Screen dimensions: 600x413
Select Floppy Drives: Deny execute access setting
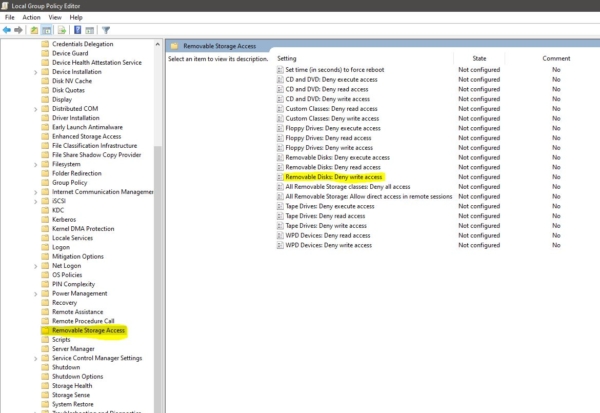[x=333, y=128]
